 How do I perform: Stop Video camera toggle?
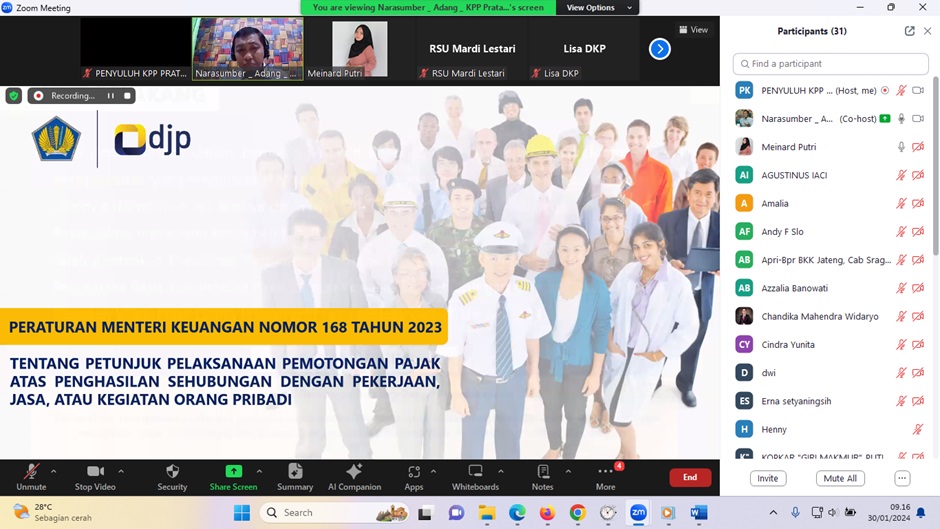[x=95, y=472]
